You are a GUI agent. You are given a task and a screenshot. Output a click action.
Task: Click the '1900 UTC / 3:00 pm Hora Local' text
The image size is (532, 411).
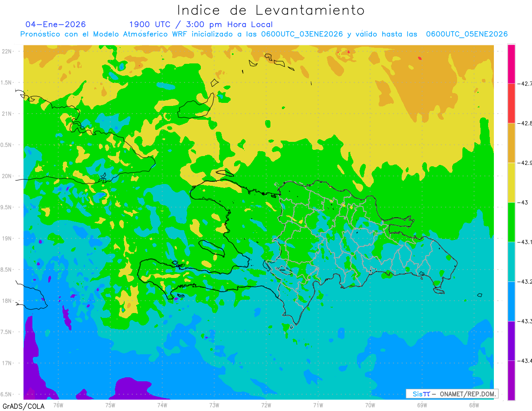[x=201, y=24]
